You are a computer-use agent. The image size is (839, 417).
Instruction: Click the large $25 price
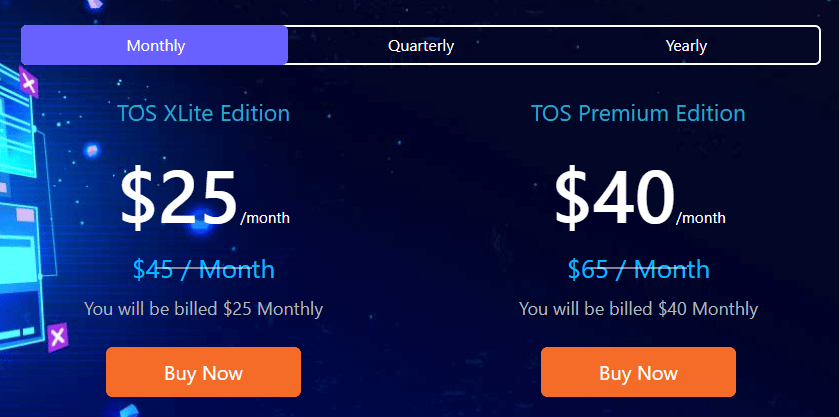tap(178, 198)
